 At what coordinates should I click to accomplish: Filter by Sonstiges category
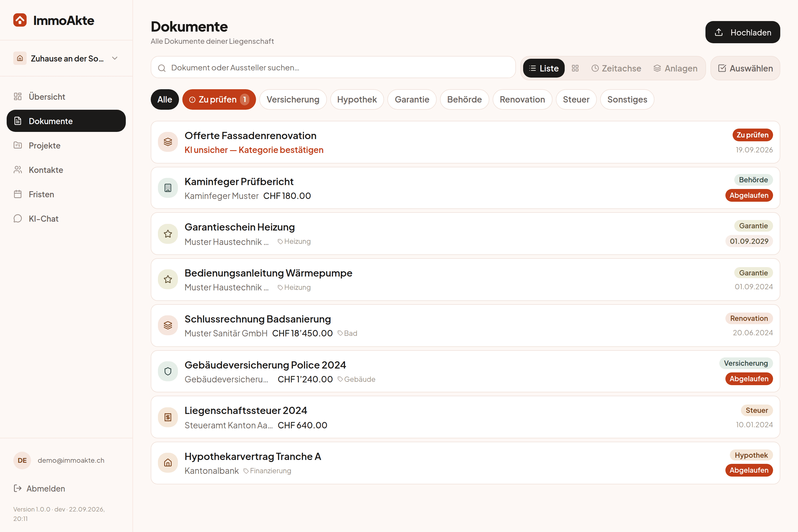(x=627, y=99)
